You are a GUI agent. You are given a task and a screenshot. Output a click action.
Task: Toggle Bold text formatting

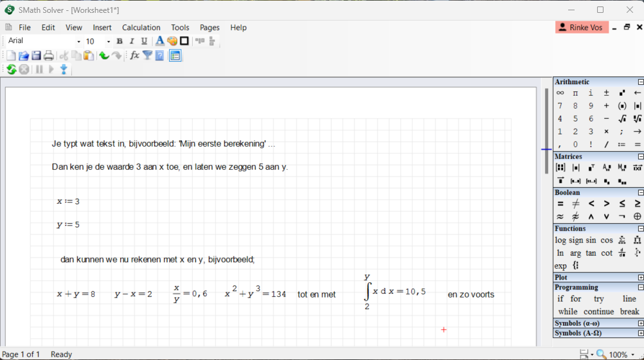[120, 41]
